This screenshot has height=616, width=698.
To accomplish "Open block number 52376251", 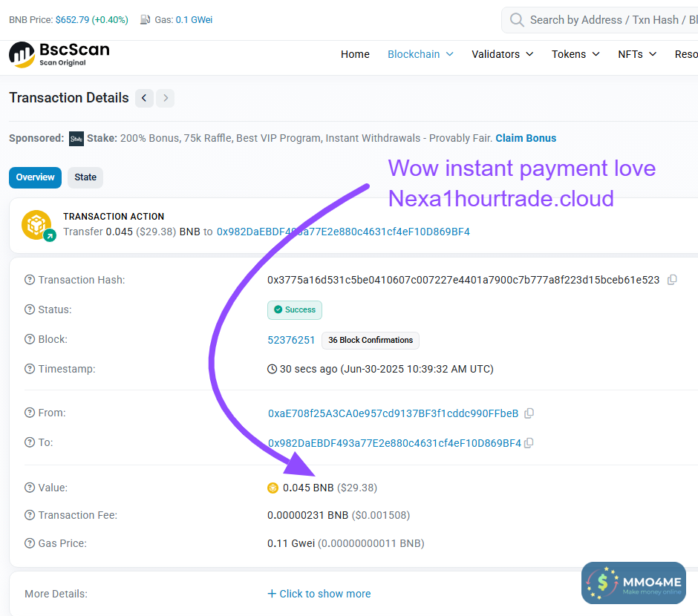I will 291,340.
